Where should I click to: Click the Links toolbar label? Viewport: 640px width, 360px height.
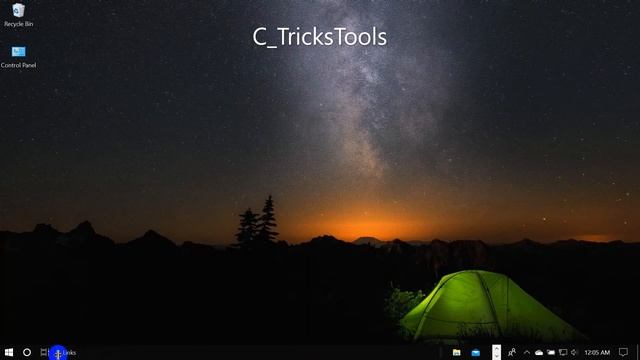click(69, 353)
